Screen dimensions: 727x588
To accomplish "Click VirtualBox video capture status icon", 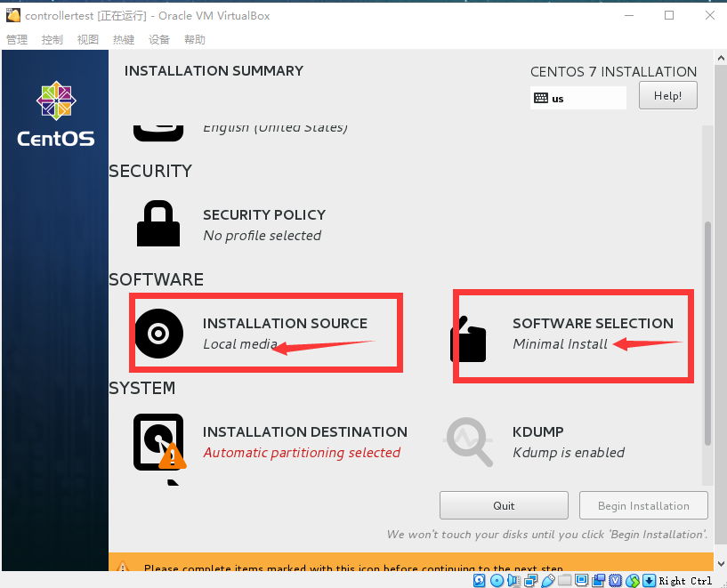I will coord(598,580).
